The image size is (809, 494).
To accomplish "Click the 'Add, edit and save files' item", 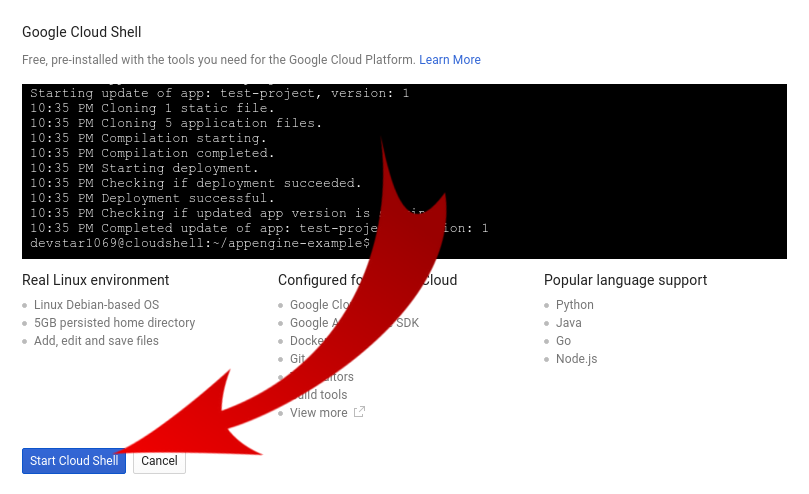I will [x=96, y=341].
